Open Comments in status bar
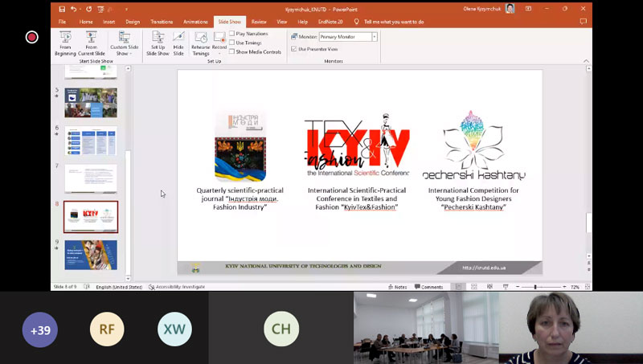This screenshot has width=643, height=364. point(428,287)
